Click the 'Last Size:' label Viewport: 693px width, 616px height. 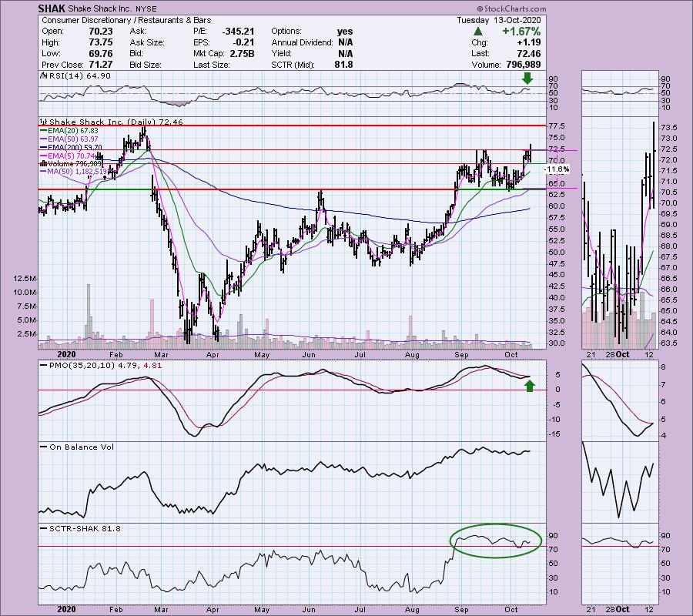(211, 65)
